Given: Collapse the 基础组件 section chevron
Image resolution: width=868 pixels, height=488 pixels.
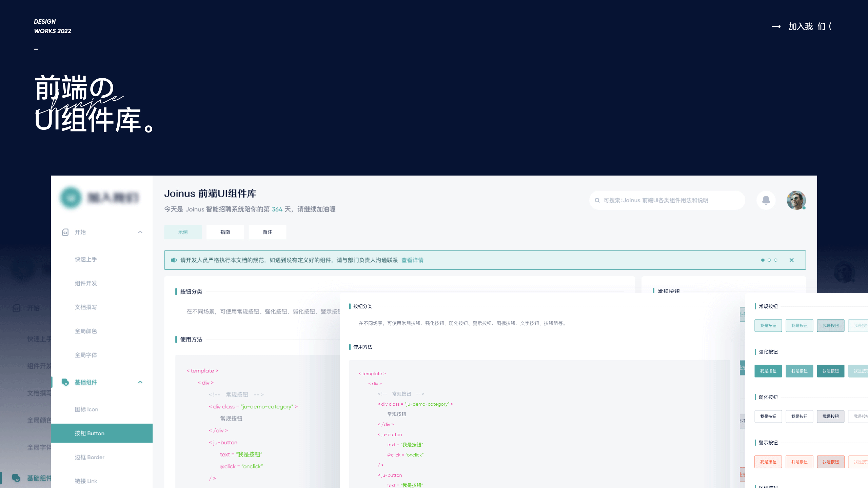Looking at the screenshot, I should point(140,382).
